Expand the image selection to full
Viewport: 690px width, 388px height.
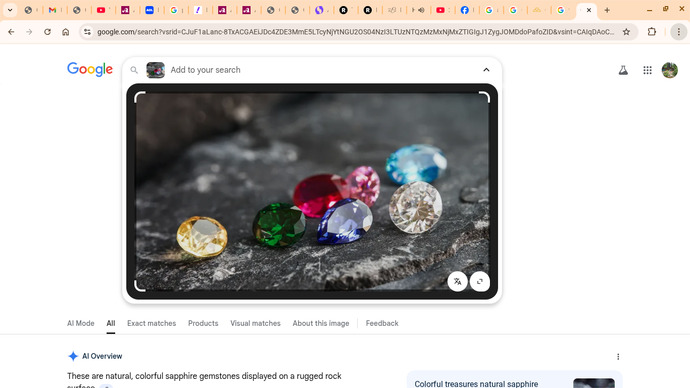coord(480,282)
